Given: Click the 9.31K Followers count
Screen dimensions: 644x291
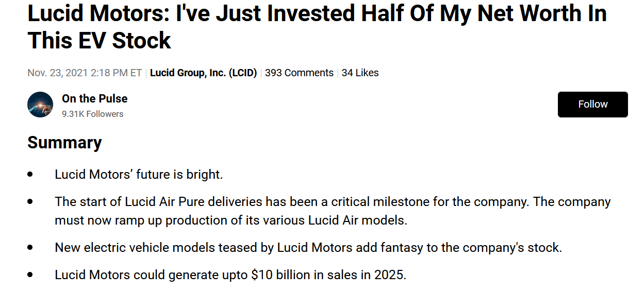Looking at the screenshot, I should point(93,114).
